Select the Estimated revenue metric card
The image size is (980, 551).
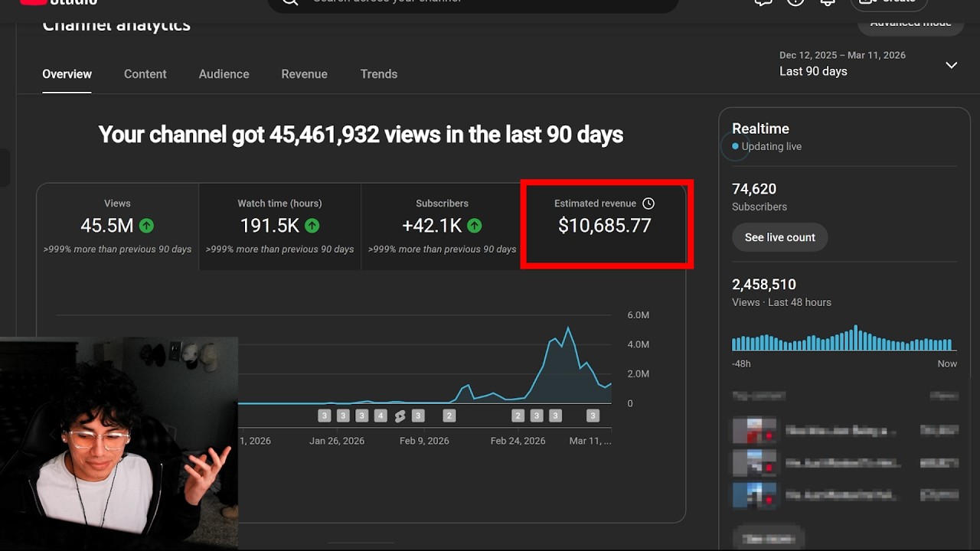(x=605, y=223)
